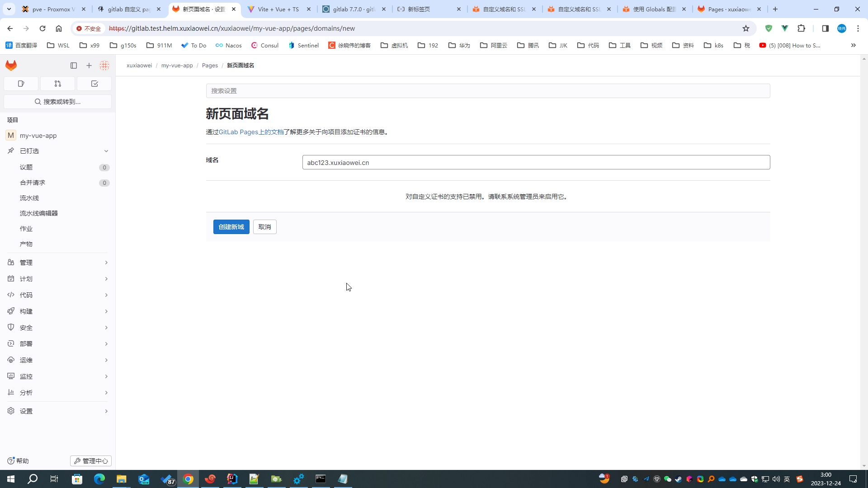Click the new item create icon

click(89, 65)
